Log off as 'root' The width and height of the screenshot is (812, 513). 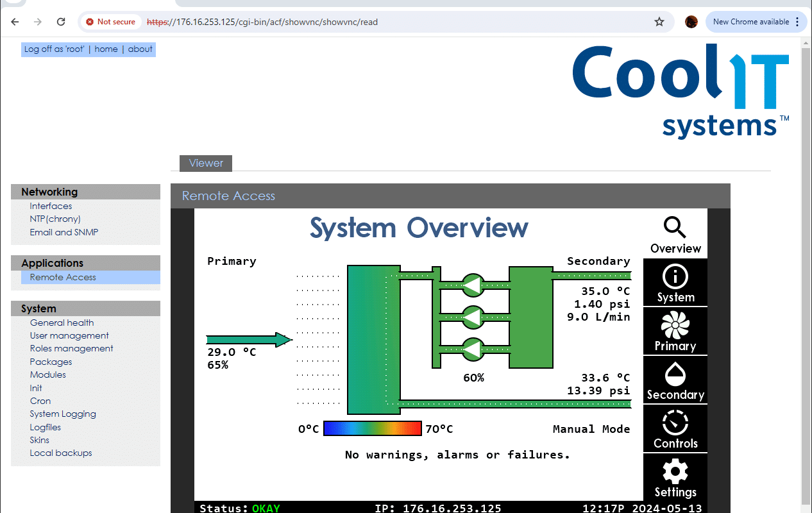click(54, 49)
